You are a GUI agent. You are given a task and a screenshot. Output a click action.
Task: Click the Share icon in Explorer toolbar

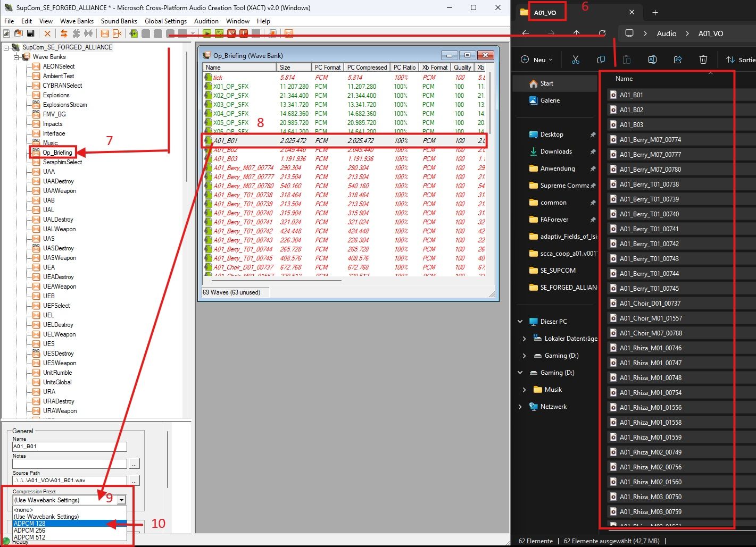(678, 60)
